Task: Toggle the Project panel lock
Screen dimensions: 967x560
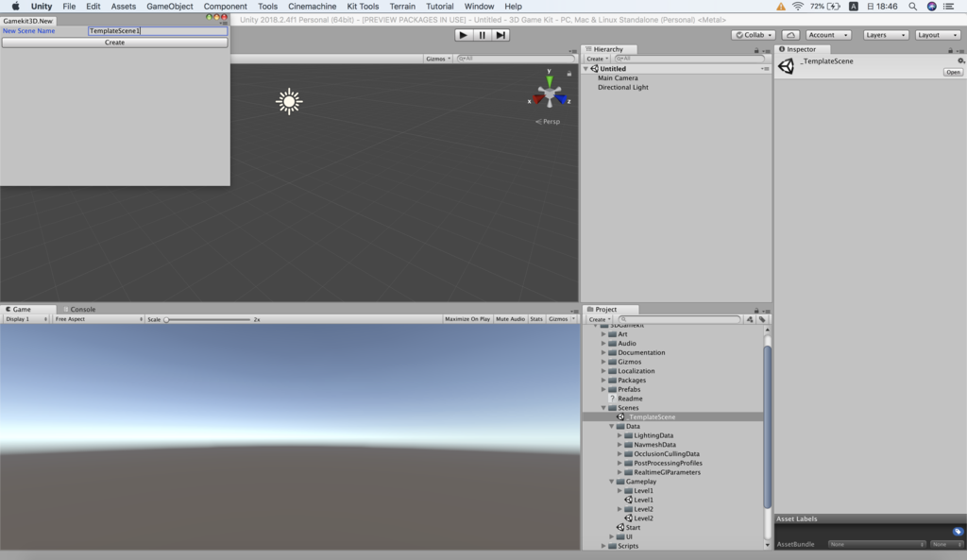Action: click(756, 311)
